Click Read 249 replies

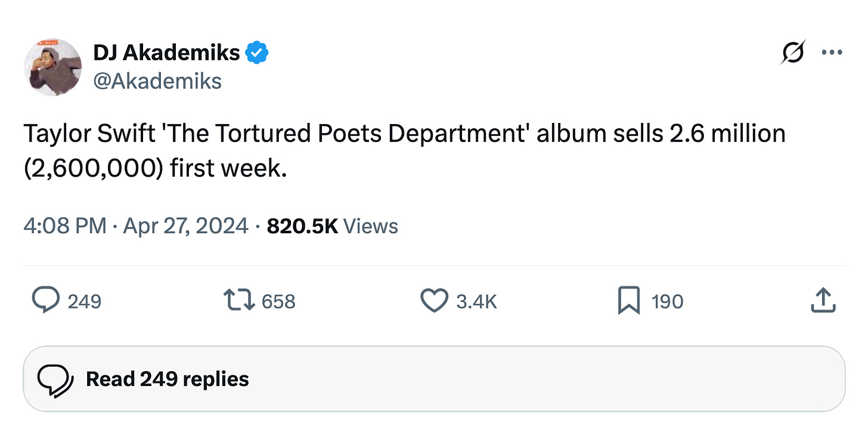pos(167,379)
